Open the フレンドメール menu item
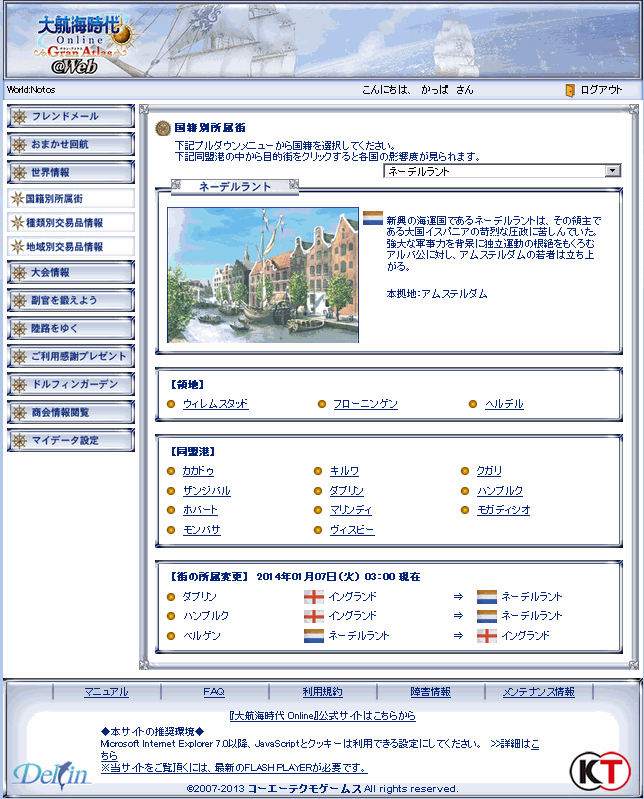The height and width of the screenshot is (799, 644). click(x=71, y=117)
